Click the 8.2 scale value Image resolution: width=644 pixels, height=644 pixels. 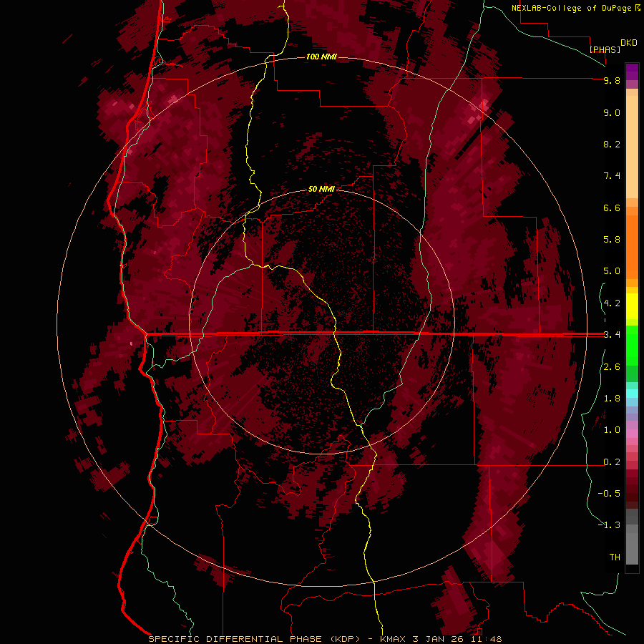point(612,144)
